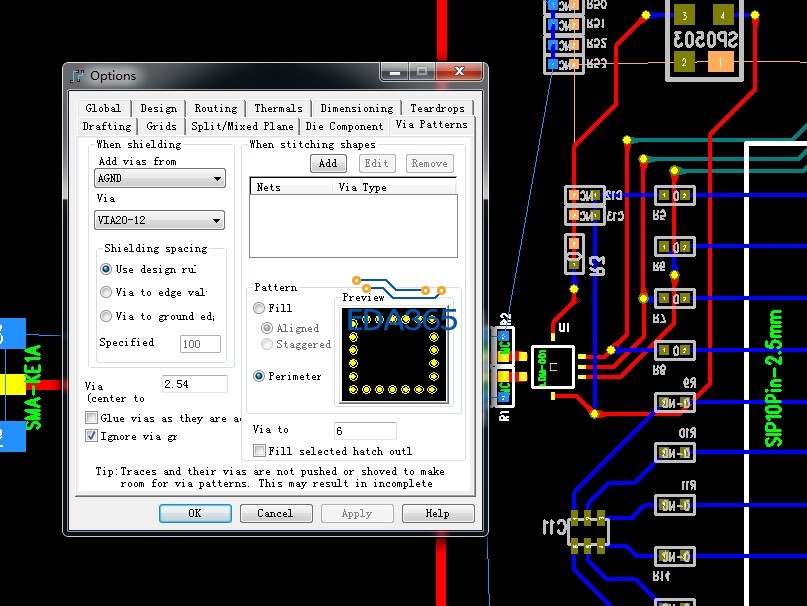Click the via center-to-center 2.54 field
Screen dimensions: 807x606
194,384
